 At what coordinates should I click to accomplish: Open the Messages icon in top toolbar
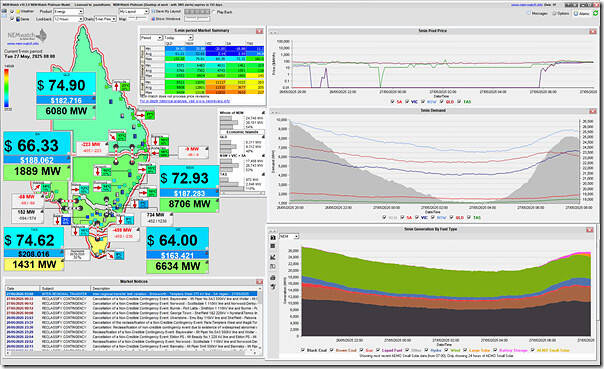click(x=529, y=13)
